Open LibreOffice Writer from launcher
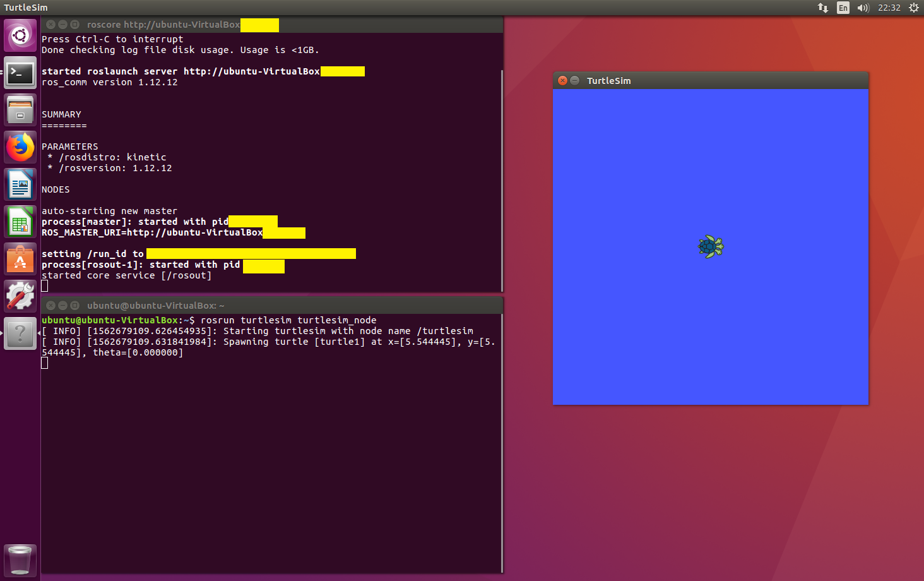Image resolution: width=924 pixels, height=581 pixels. point(20,185)
